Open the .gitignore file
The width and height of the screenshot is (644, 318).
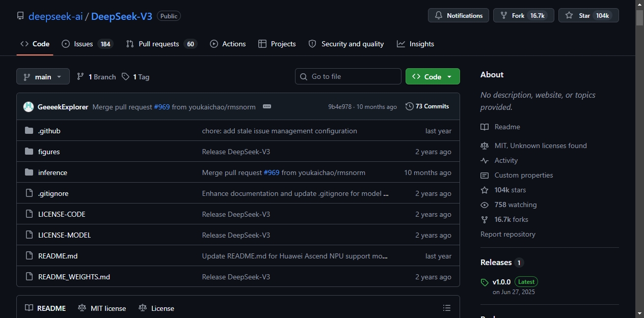(x=53, y=193)
